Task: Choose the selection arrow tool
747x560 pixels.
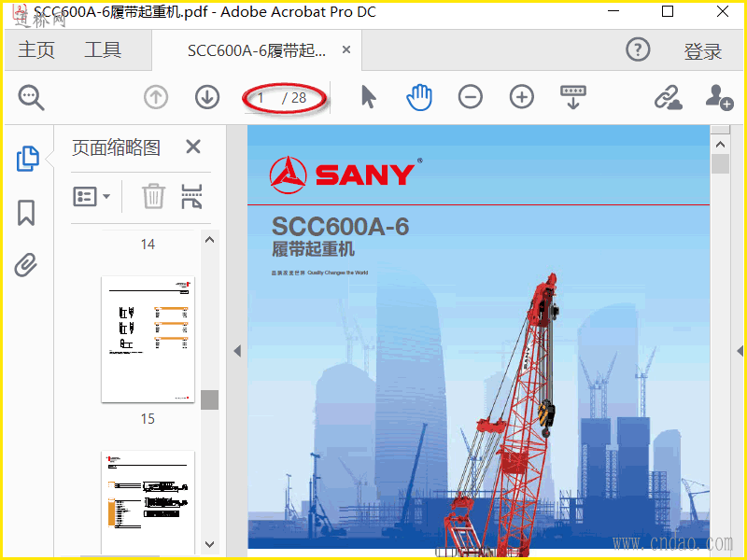Action: (368, 97)
